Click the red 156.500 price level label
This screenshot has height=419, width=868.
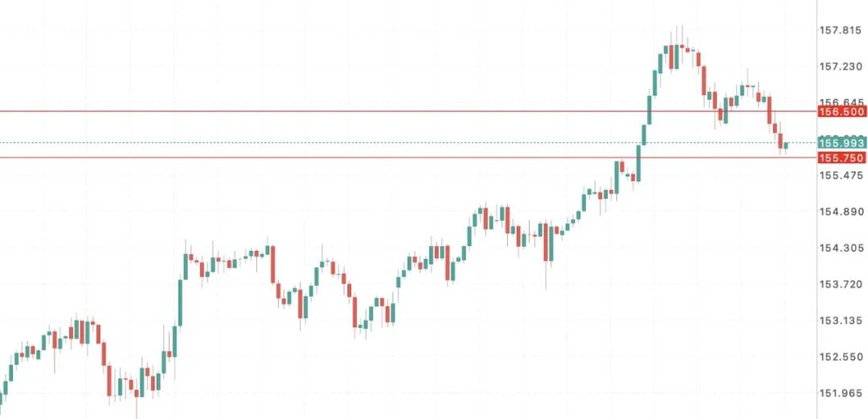pyautogui.click(x=841, y=112)
